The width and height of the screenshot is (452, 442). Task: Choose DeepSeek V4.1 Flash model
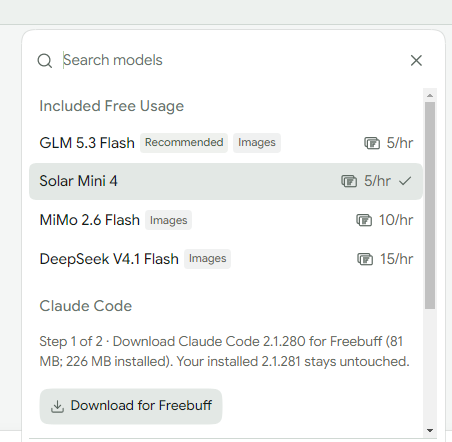coord(226,259)
